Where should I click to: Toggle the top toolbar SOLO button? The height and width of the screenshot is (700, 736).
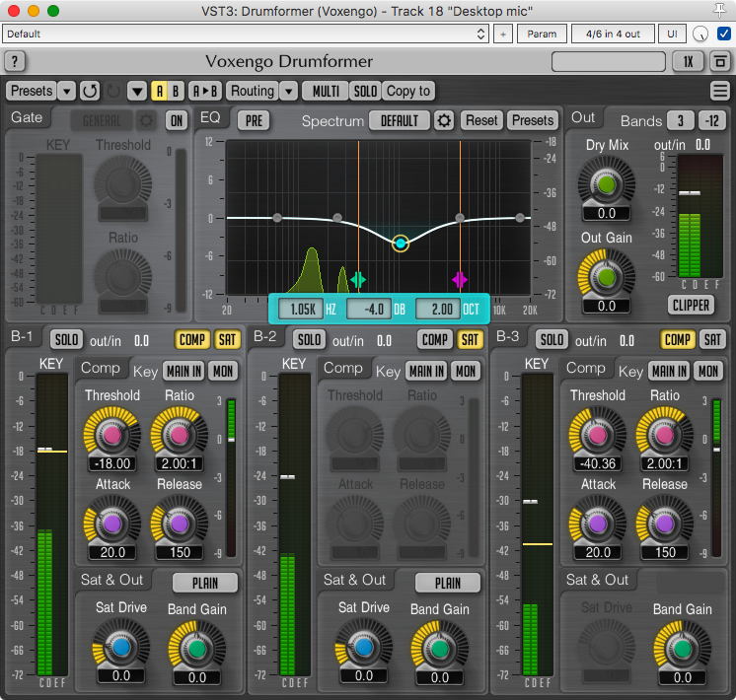pos(365,91)
